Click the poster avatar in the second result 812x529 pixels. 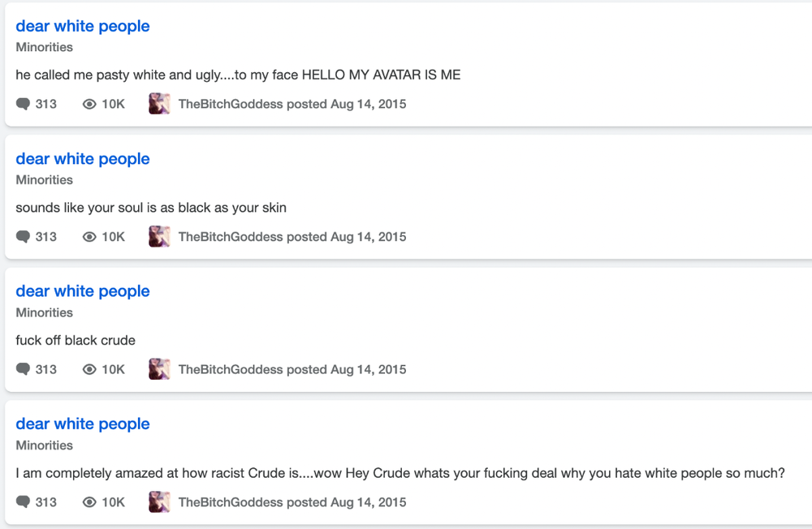(x=159, y=236)
